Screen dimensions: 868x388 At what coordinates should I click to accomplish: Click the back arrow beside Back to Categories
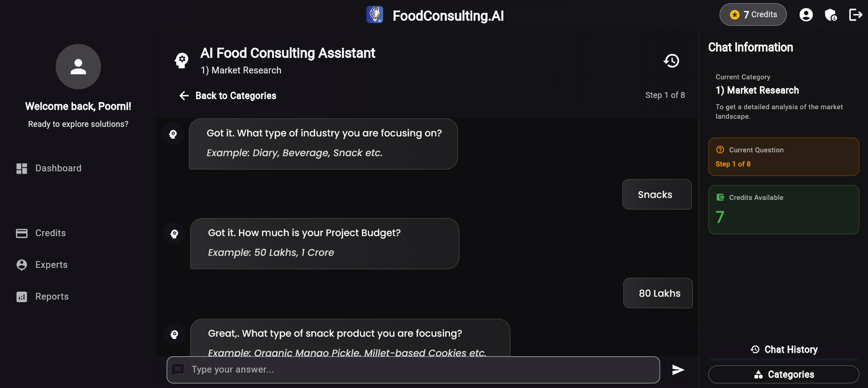coord(183,96)
